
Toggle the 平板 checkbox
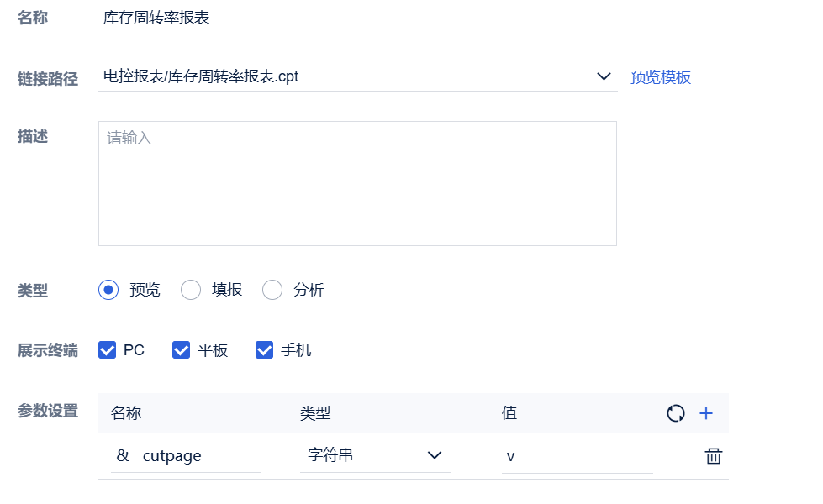181,349
